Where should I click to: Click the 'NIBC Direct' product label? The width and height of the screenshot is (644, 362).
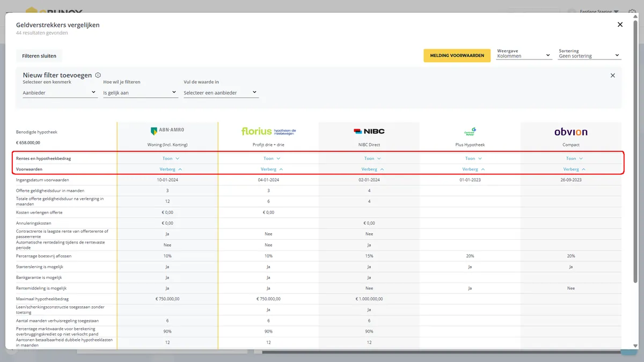369,145
